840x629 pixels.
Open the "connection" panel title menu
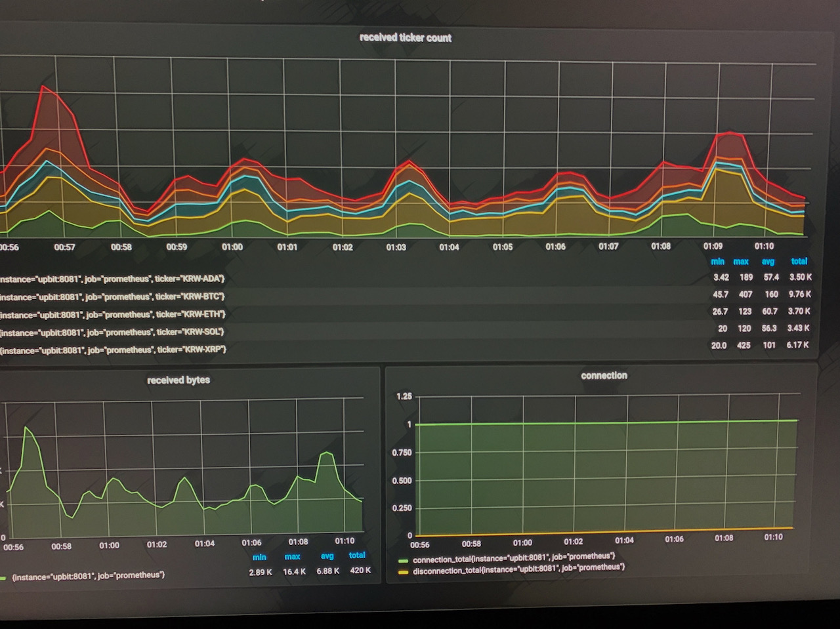tap(604, 376)
